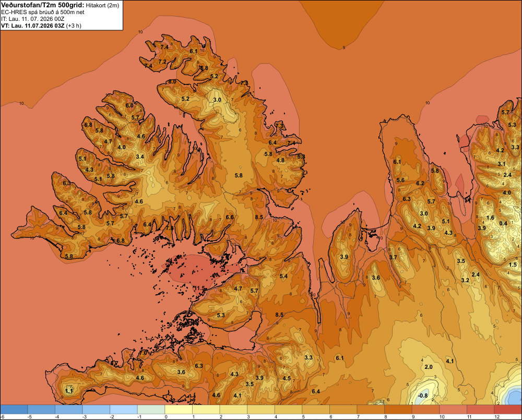522x420 pixels.
Task: Click the '-6' tick label on the legend
Action: pos(2,417)
